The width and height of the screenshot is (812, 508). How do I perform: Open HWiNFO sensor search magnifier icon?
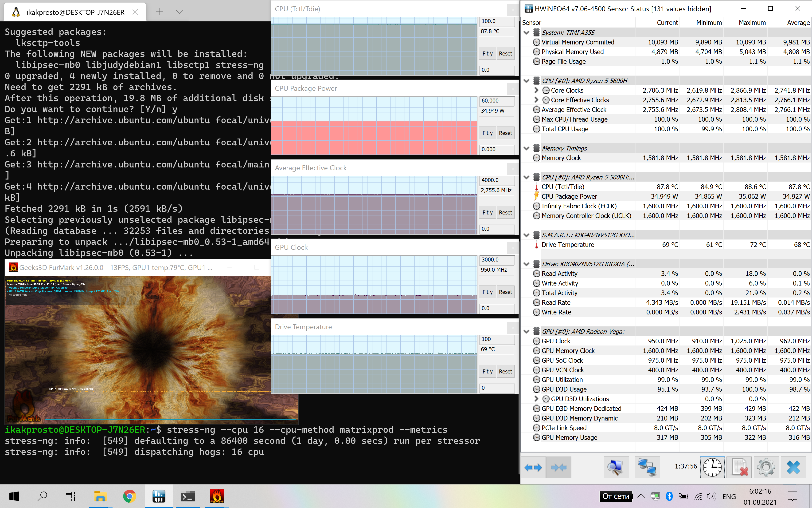[616, 467]
